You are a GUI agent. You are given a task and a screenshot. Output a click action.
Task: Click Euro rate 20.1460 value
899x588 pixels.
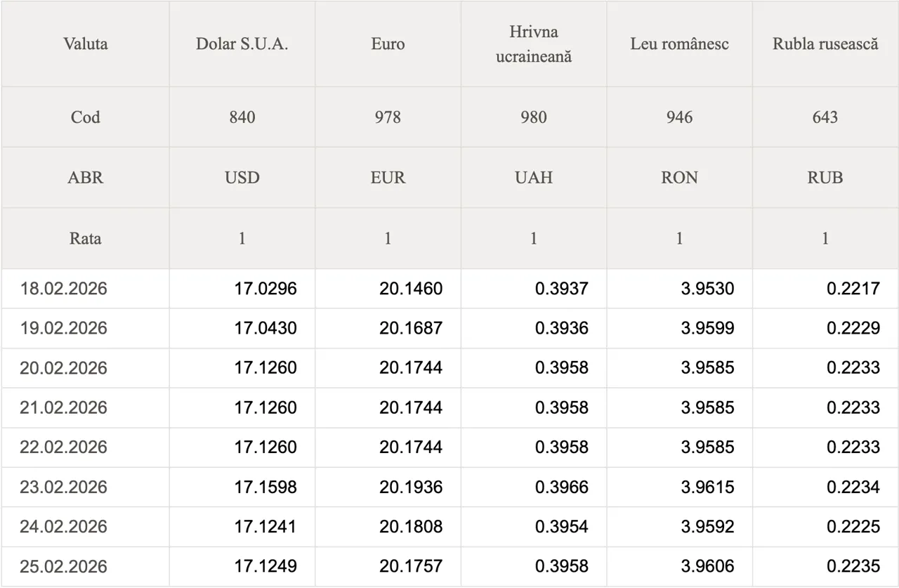coord(411,289)
